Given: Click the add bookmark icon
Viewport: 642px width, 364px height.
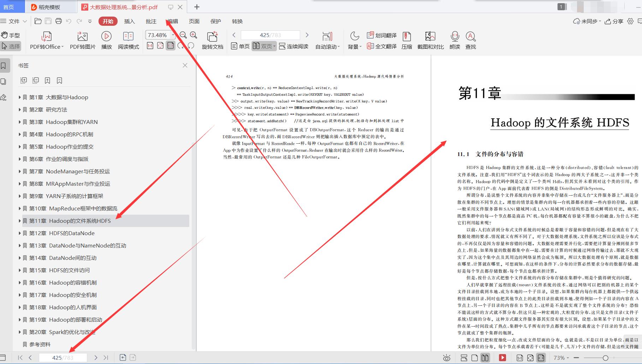Looking at the screenshot, I should tap(48, 80).
